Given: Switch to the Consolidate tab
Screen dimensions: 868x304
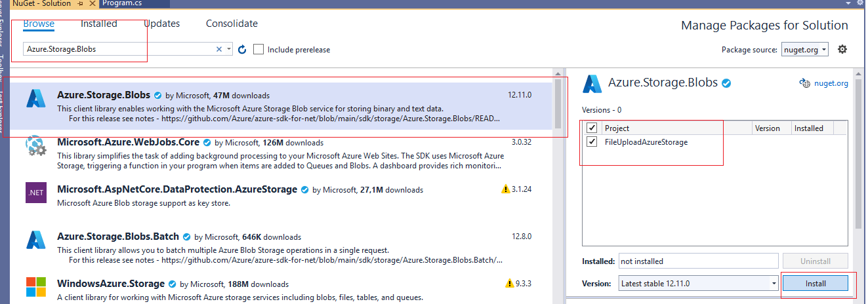Looking at the screenshot, I should click(232, 24).
